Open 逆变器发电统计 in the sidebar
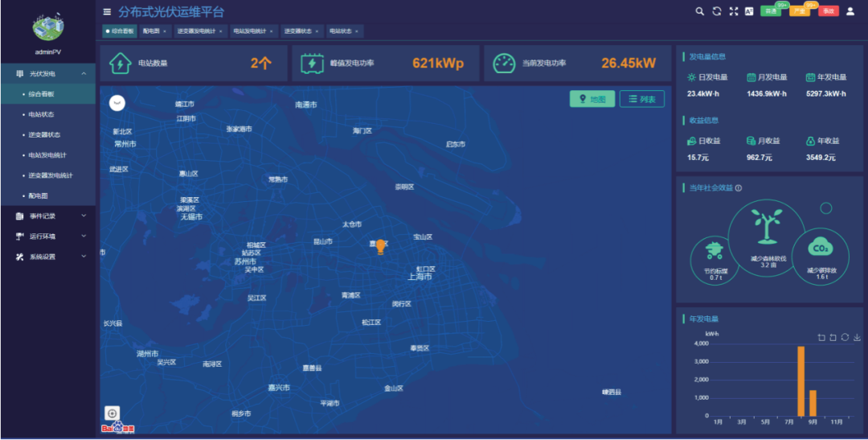The width and height of the screenshot is (868, 440). [48, 175]
